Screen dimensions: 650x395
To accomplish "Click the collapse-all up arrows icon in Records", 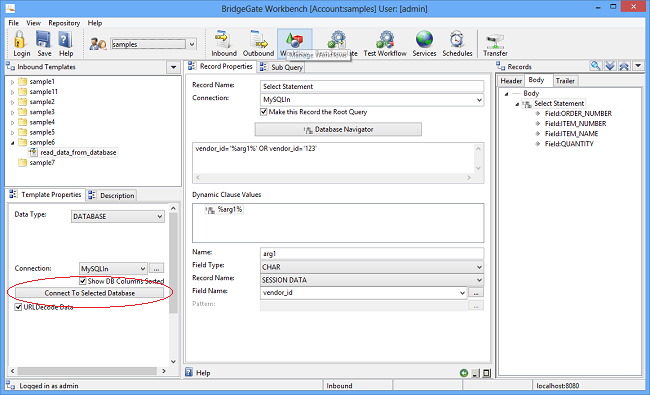I will pos(624,66).
